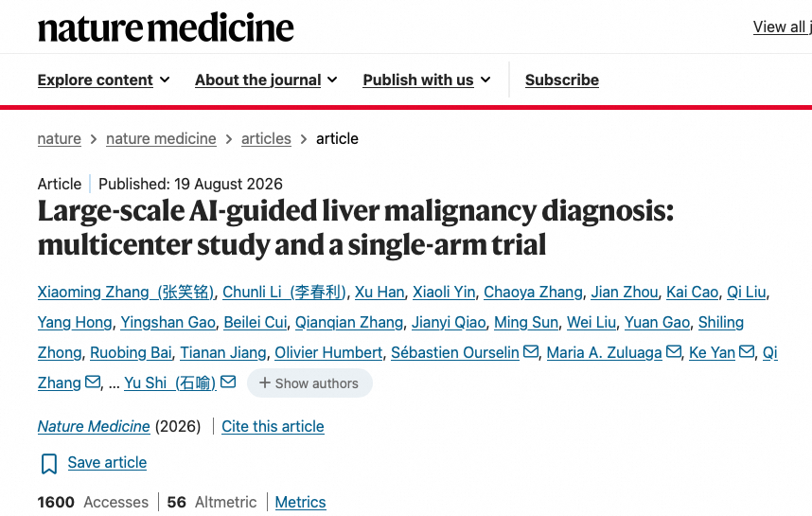This screenshot has height=516, width=812.
Task: Click the bookmark icon for Save article
Action: tap(49, 463)
